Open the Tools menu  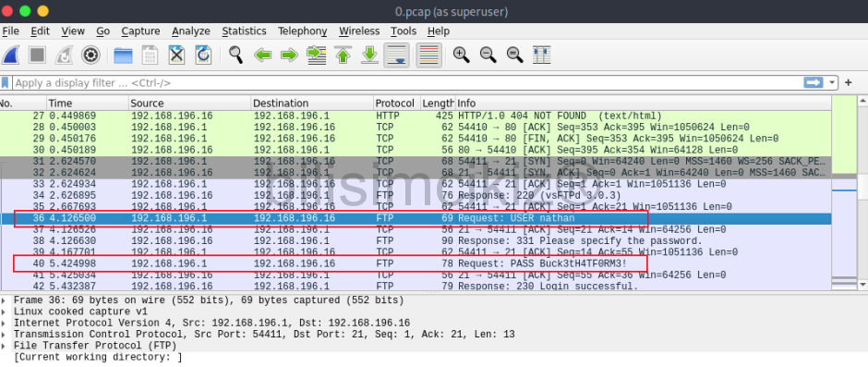[x=404, y=31]
